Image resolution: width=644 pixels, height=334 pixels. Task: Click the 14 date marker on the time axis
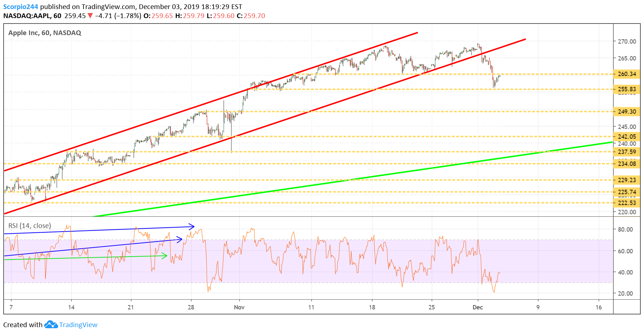(x=71, y=307)
